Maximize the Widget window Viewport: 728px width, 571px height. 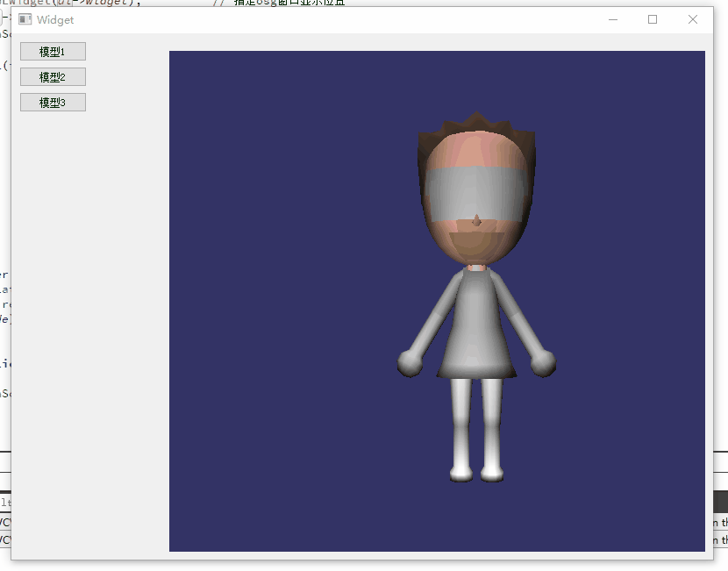click(653, 19)
